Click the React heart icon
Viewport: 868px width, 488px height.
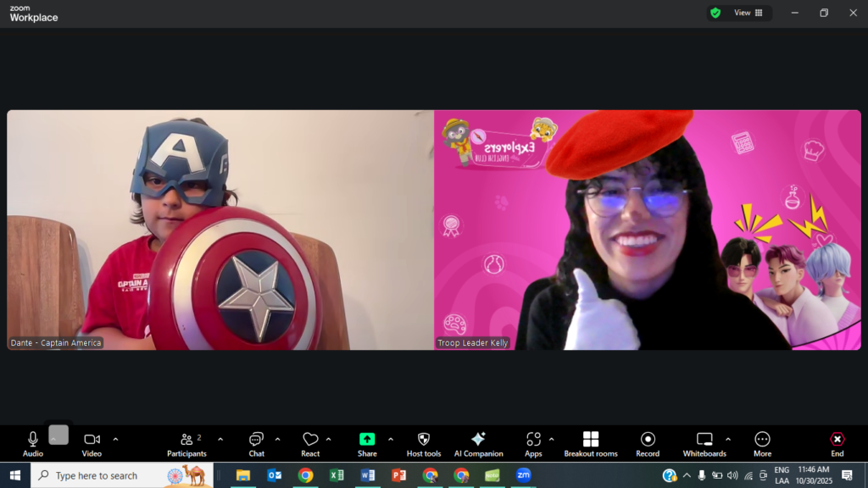click(310, 440)
